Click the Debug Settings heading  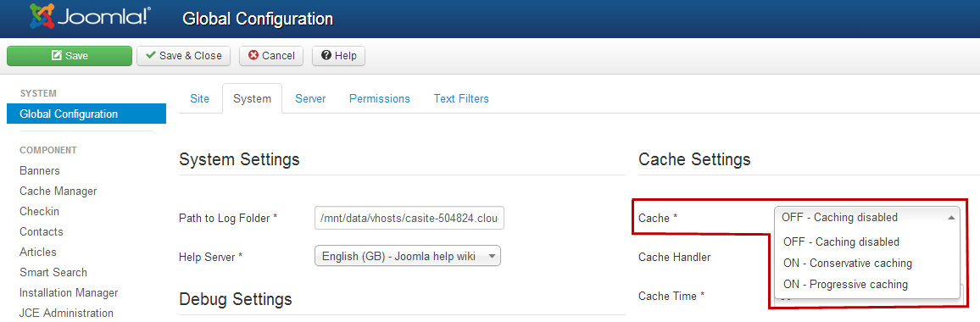point(236,299)
